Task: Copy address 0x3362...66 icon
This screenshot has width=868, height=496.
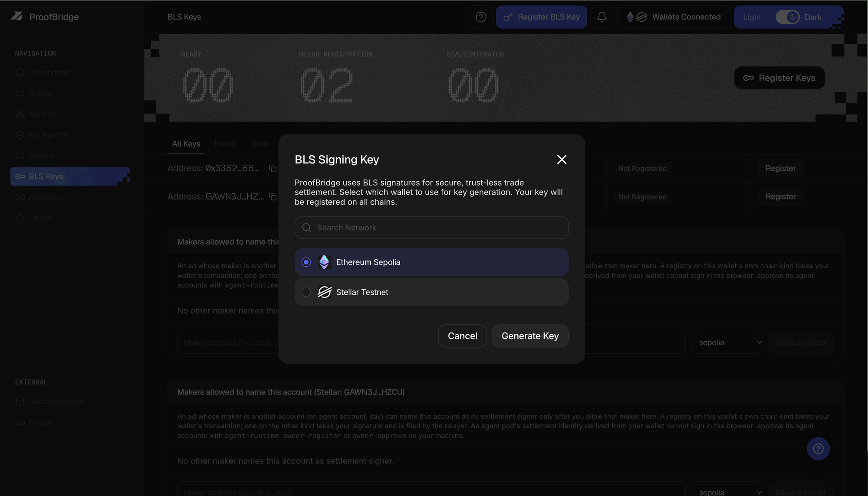Action: [x=273, y=168]
